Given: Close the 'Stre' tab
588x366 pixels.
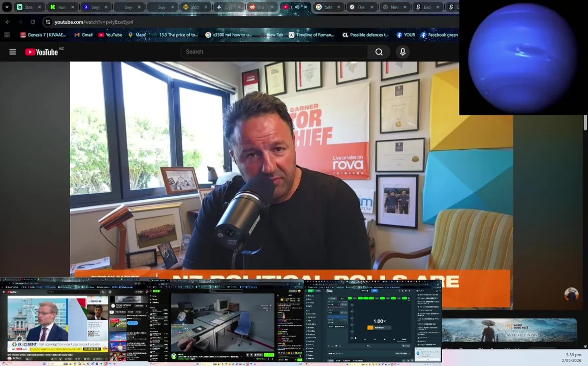Looking at the screenshot, I should (39, 7).
